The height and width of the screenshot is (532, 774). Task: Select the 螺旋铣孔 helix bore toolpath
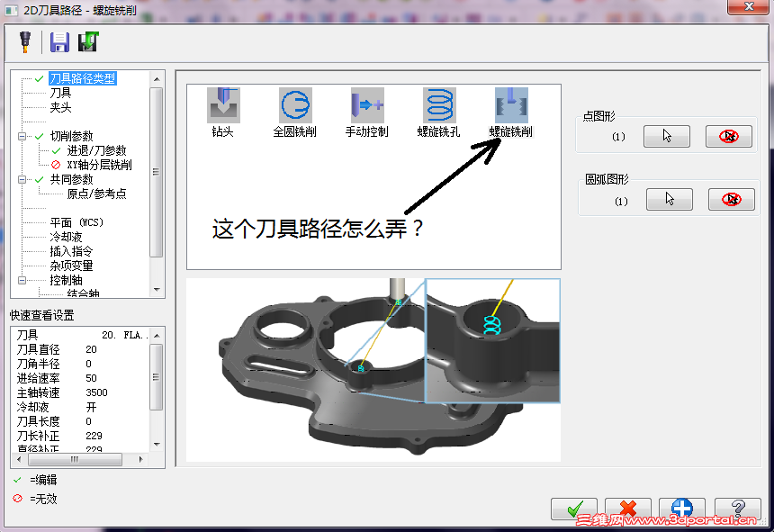439,113
